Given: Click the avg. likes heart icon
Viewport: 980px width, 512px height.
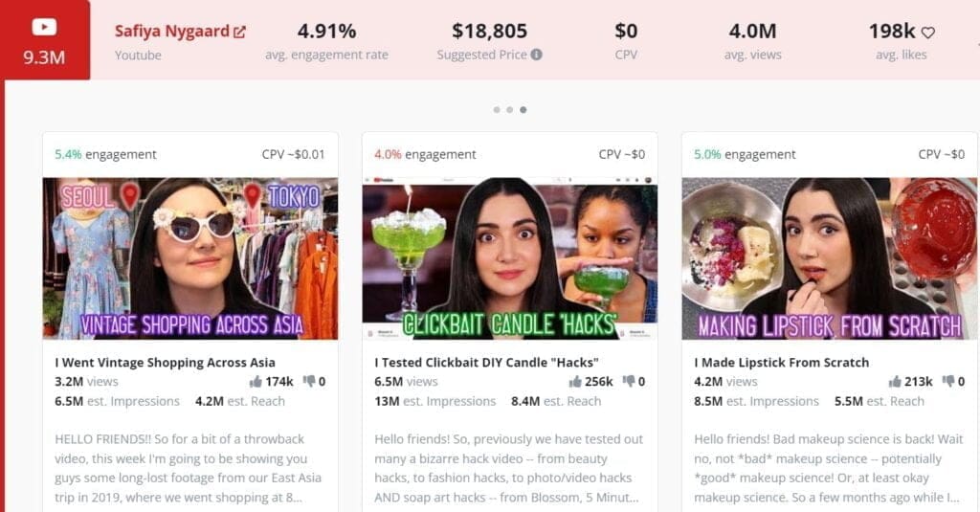Looking at the screenshot, I should [928, 33].
